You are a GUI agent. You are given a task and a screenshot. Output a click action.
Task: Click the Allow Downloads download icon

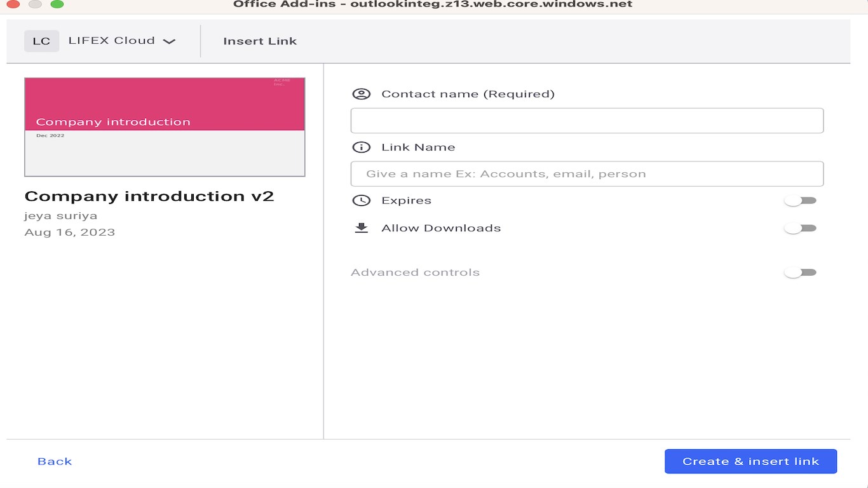pos(361,228)
